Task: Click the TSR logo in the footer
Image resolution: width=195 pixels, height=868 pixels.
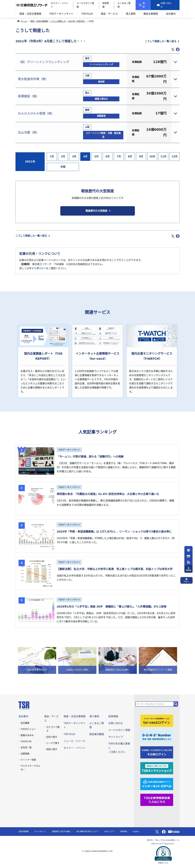Action: [x=24, y=705]
